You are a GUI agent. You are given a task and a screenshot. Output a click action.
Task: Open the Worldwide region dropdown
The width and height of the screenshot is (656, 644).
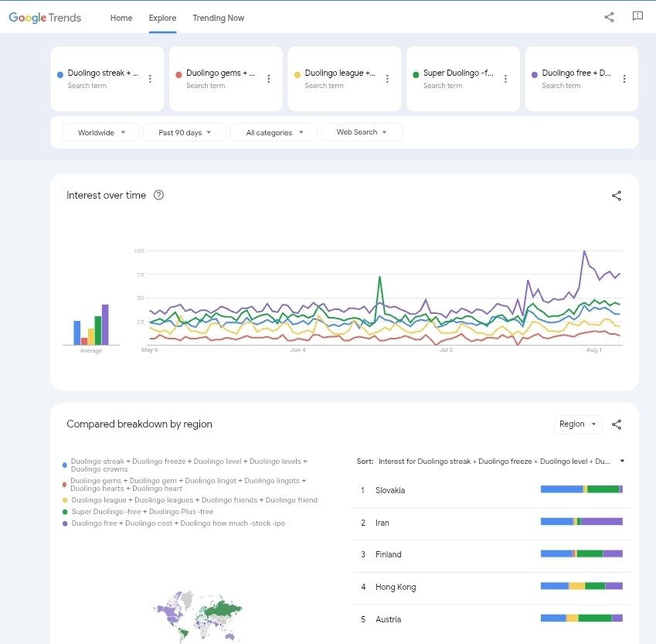click(x=100, y=132)
